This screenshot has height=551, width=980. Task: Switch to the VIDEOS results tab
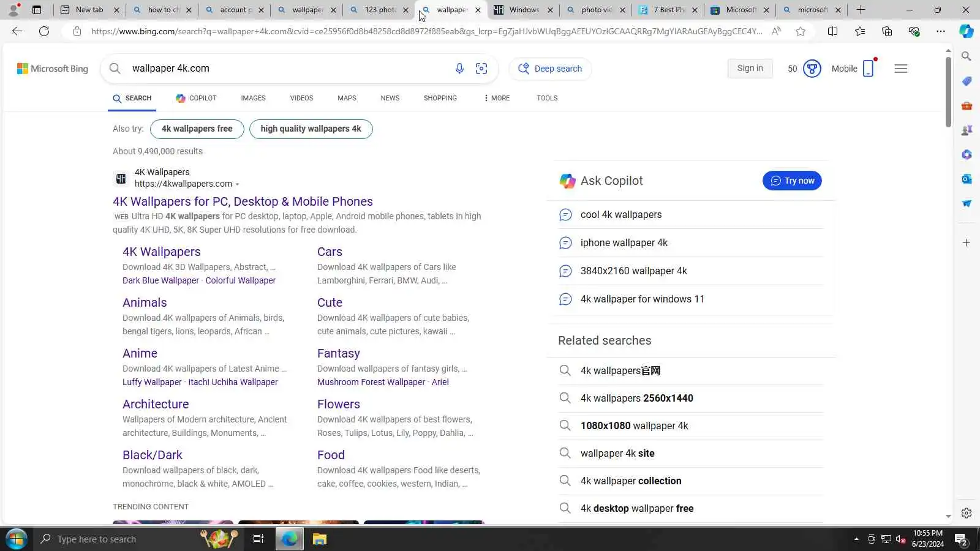click(301, 98)
